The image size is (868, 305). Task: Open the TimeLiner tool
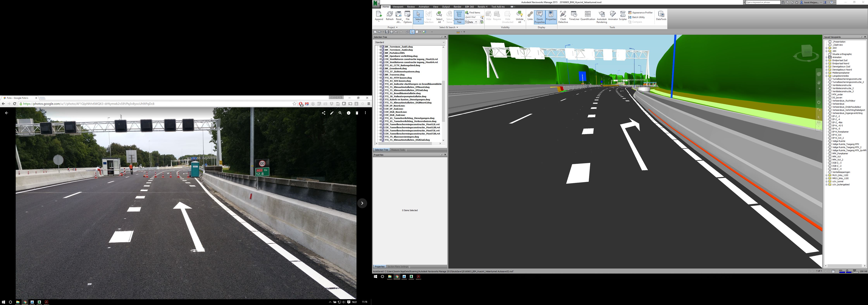pos(574,16)
